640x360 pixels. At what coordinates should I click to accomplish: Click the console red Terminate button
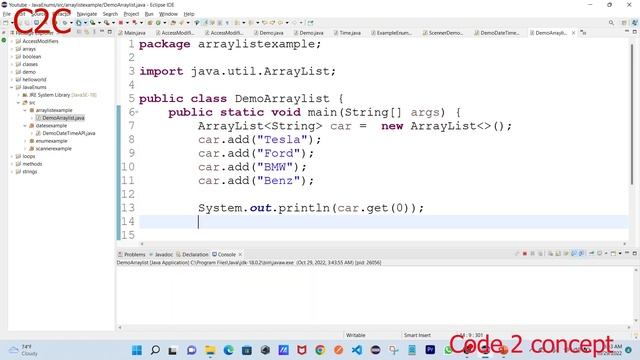click(x=525, y=253)
